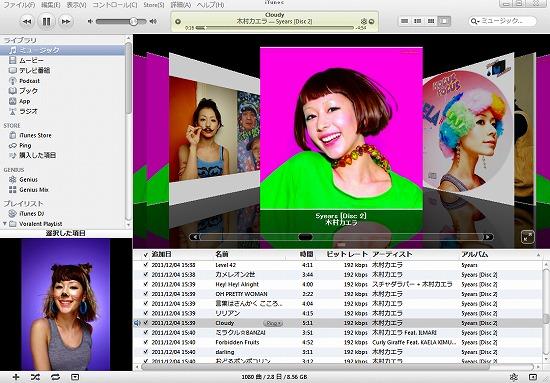Sort by 追加日 column header
Image resolution: width=550 pixels, height=383 pixels.
(x=181, y=254)
